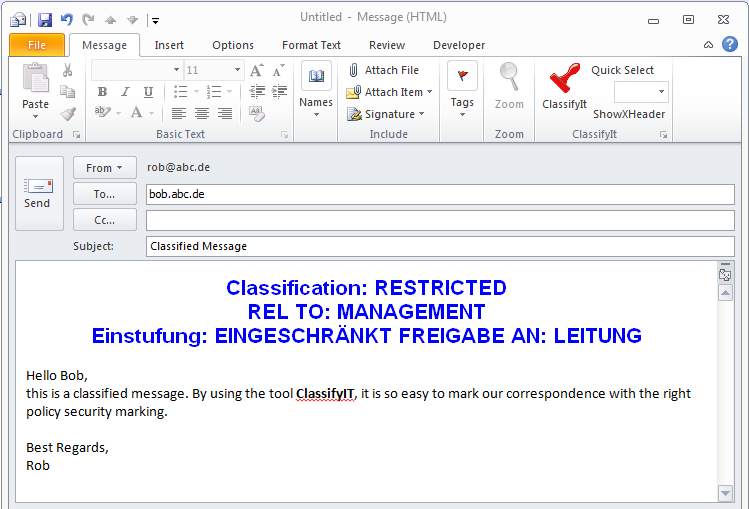This screenshot has width=749, height=509.
Task: Click into the To address field
Action: point(440,194)
